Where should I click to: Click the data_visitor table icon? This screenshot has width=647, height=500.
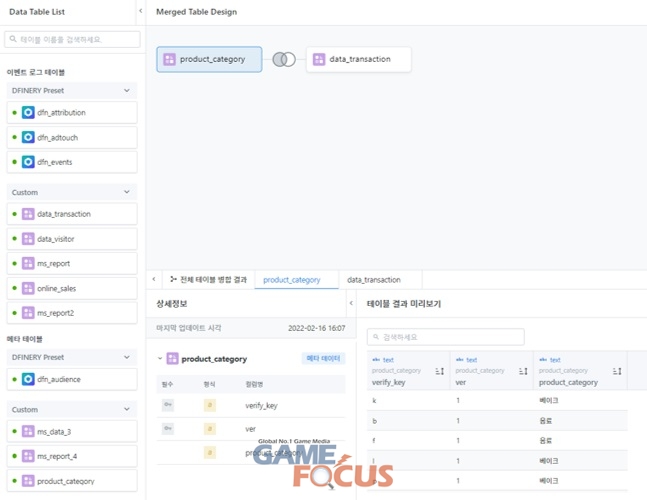click(x=28, y=239)
